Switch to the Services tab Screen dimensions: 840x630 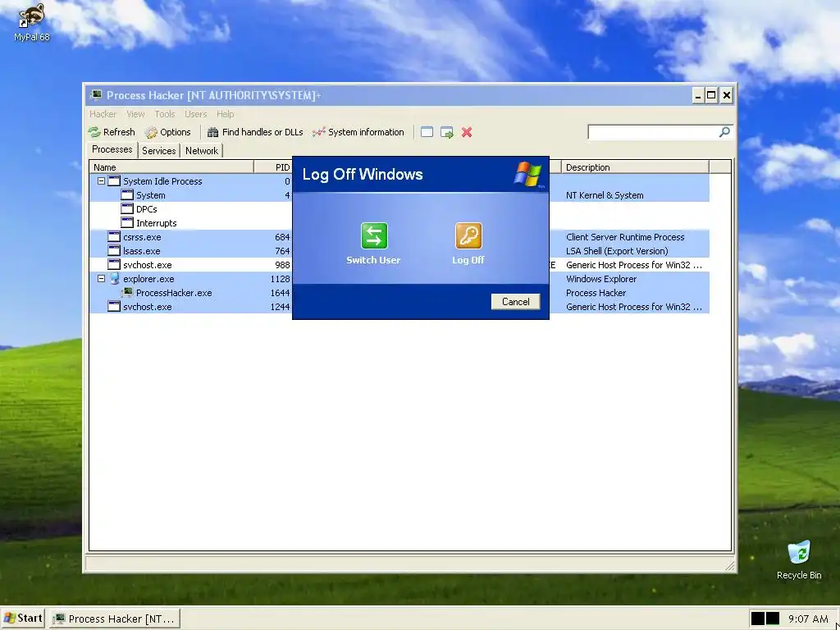tap(158, 151)
